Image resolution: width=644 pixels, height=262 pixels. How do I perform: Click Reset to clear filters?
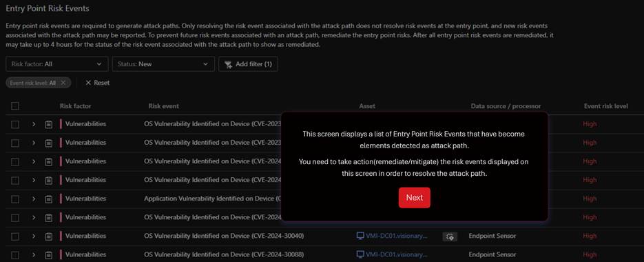click(x=97, y=83)
